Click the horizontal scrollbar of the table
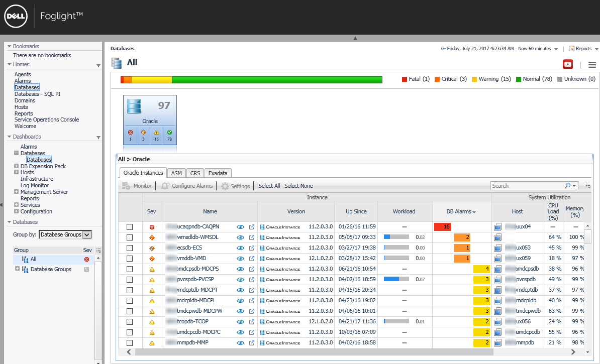The width and height of the screenshot is (600, 364). coord(314,352)
